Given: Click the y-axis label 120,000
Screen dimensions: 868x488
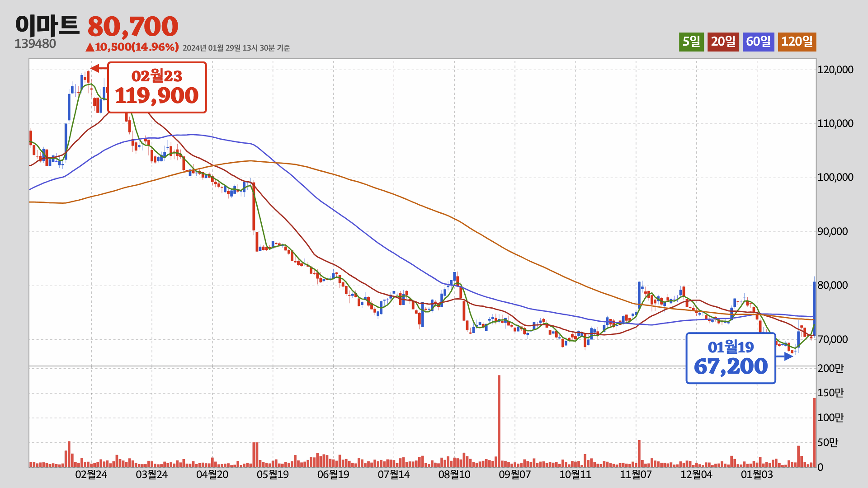Looking at the screenshot, I should pos(835,70).
